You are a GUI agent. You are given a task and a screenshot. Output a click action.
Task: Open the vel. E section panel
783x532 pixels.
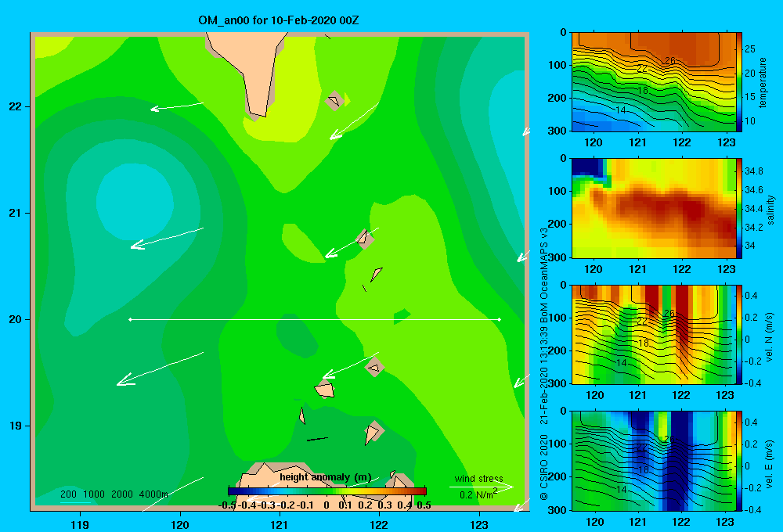pos(654,461)
